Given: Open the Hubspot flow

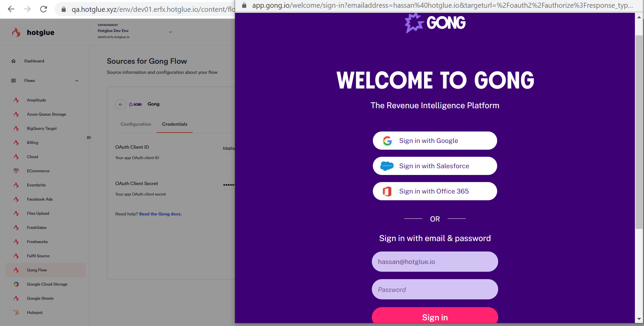Looking at the screenshot, I should coord(35,313).
